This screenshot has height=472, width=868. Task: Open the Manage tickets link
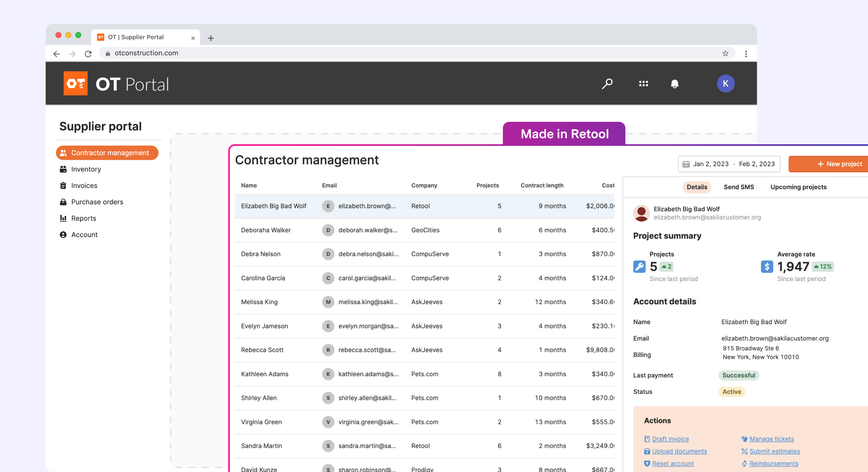click(x=772, y=439)
